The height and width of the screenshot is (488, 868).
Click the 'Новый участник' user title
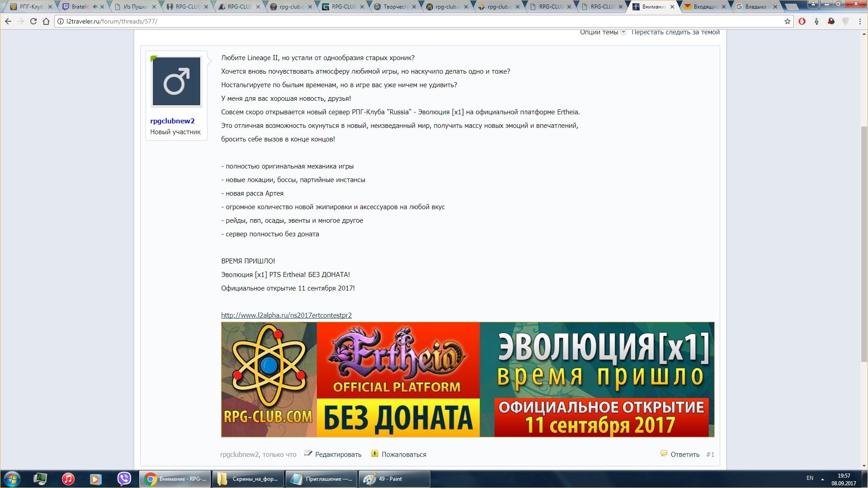(175, 132)
